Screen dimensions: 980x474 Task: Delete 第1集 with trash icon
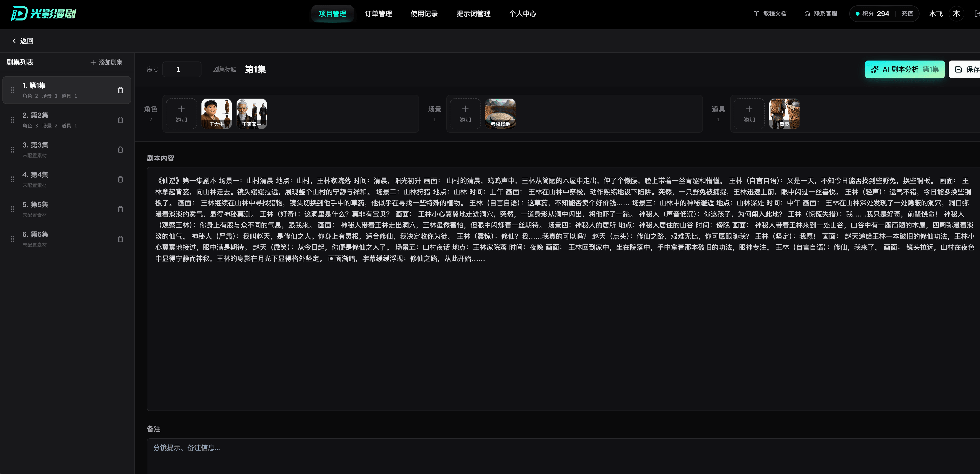120,90
